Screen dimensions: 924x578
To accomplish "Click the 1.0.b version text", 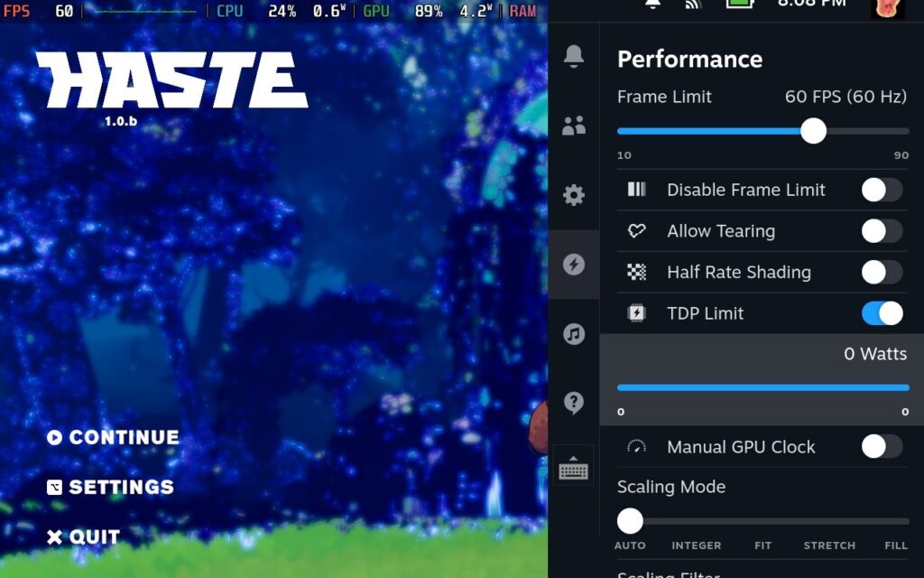I will coord(121,122).
